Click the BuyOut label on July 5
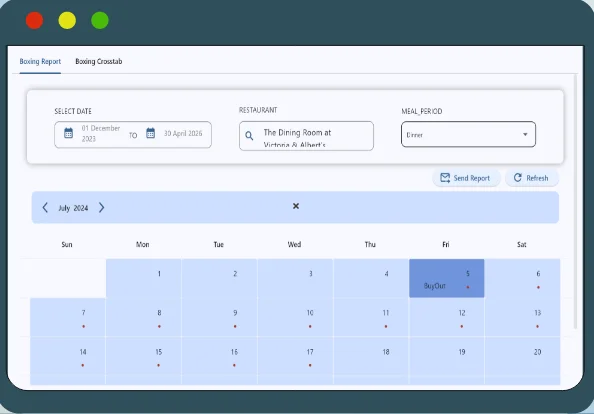 click(x=435, y=286)
